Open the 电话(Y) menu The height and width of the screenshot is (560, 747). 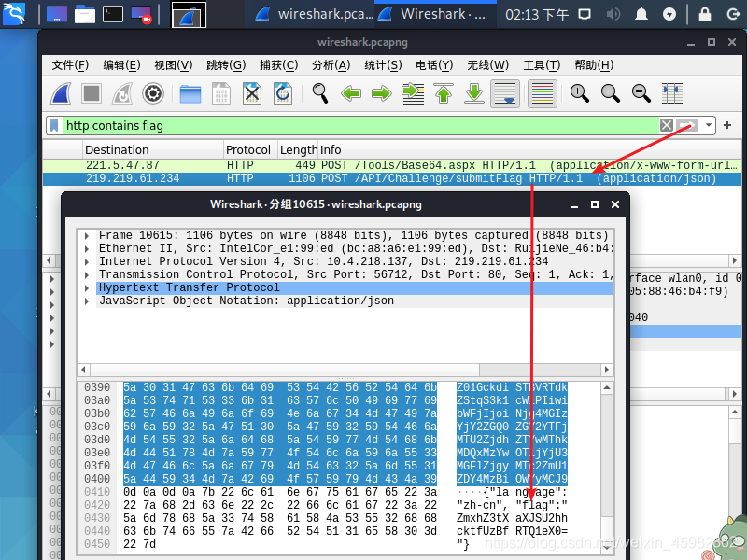click(434, 64)
